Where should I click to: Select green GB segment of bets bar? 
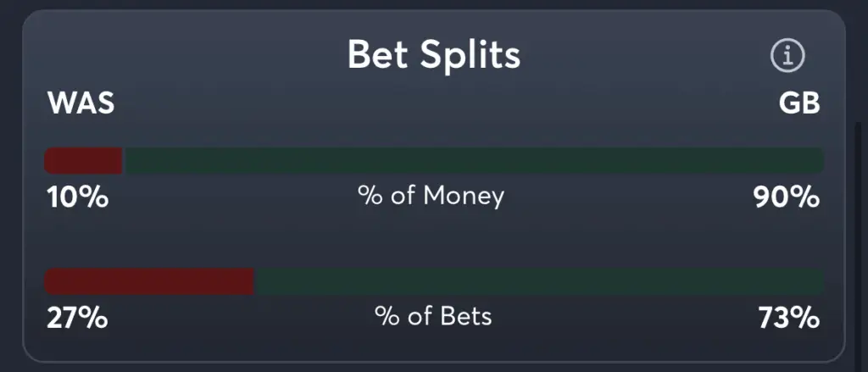click(540, 281)
